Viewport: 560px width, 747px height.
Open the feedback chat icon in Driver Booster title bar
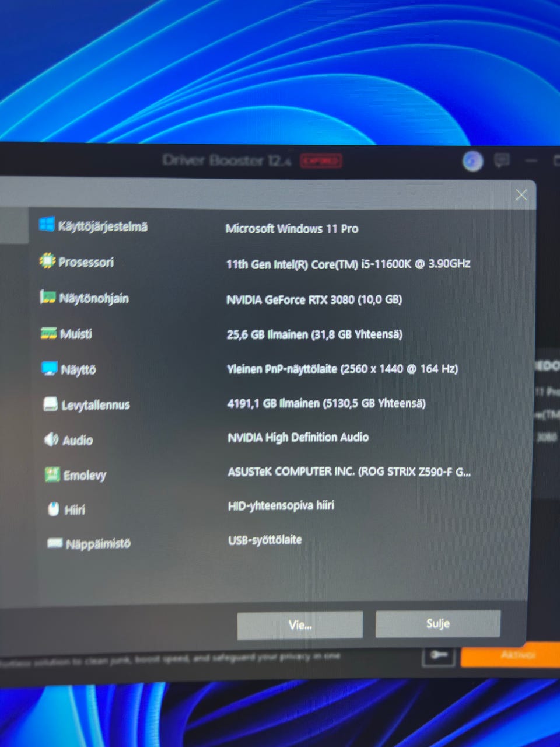tap(502, 160)
